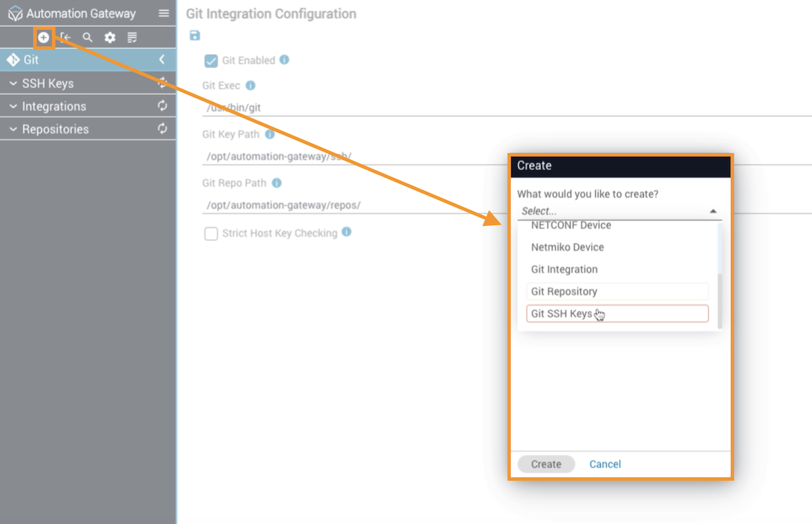Refresh the Integrations section
Viewport: 812px width, 524px height.
click(162, 106)
